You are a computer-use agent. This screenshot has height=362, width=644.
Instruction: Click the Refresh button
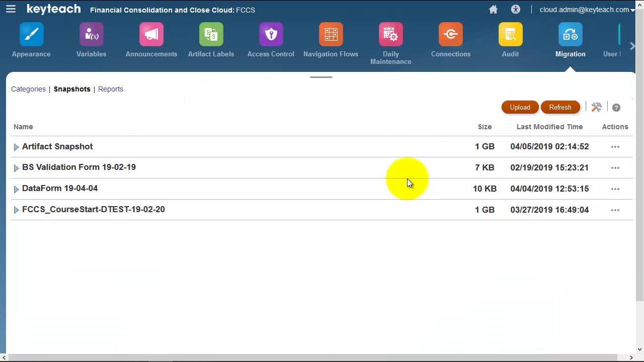[x=560, y=107]
